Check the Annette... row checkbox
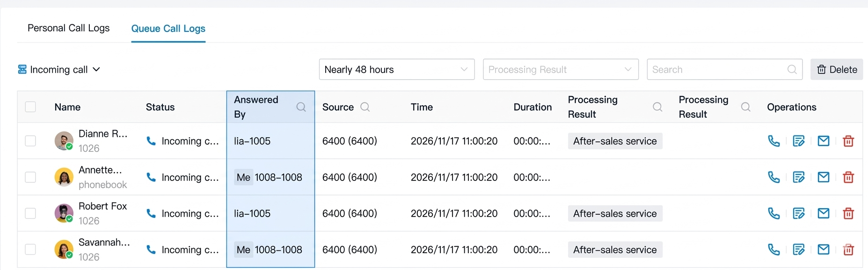The height and width of the screenshot is (270, 868). pos(30,177)
